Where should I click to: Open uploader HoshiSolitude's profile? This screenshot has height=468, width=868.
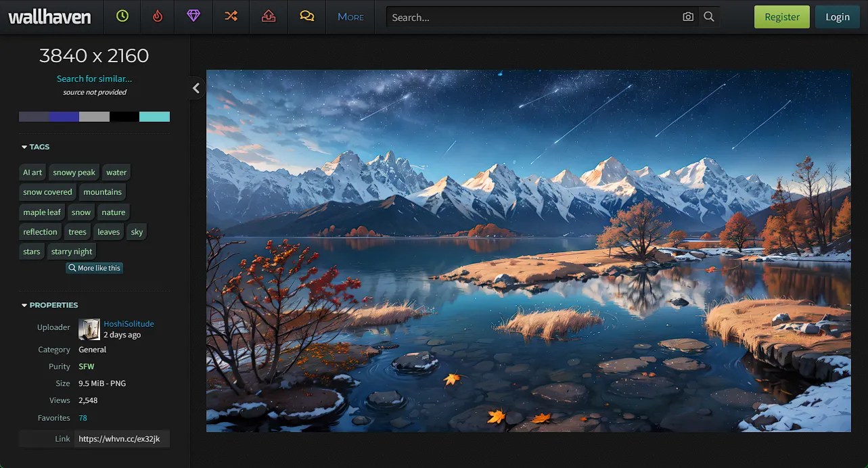[x=127, y=323]
